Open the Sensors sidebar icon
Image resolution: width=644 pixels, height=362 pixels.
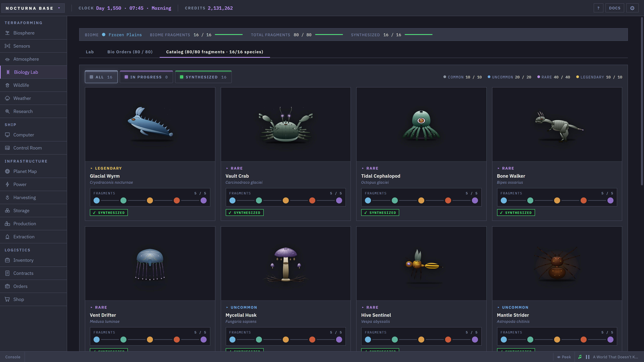8,46
